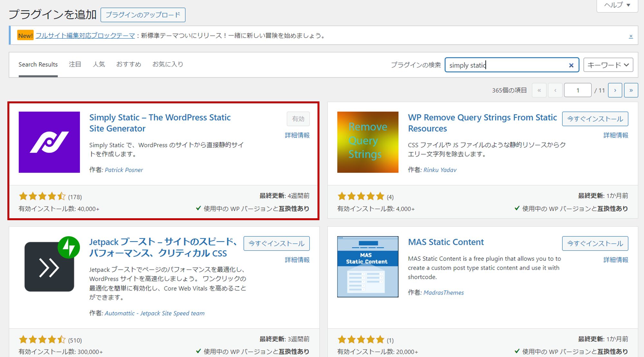
Task: Click 有効インストール数: 20,000+ text
Action: 377,352
